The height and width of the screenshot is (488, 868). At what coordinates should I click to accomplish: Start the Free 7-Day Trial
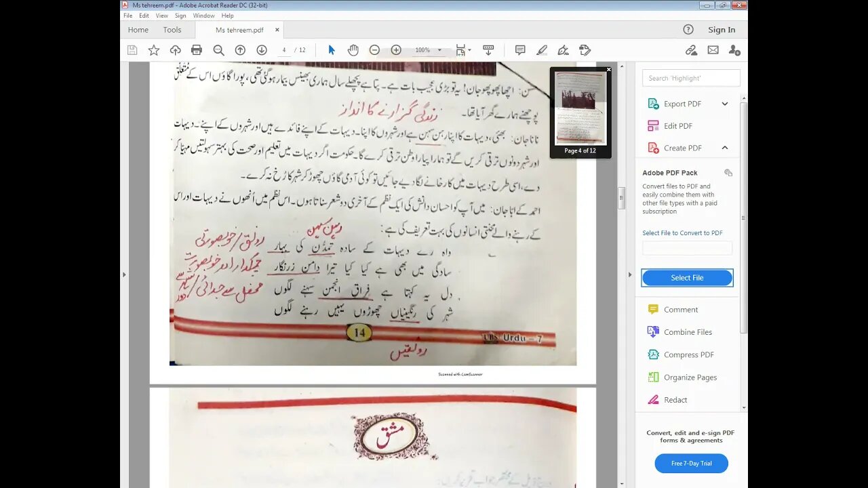[x=691, y=464]
